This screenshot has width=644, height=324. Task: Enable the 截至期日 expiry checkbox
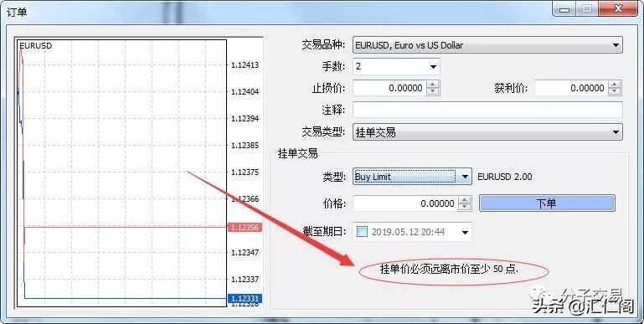point(363,232)
